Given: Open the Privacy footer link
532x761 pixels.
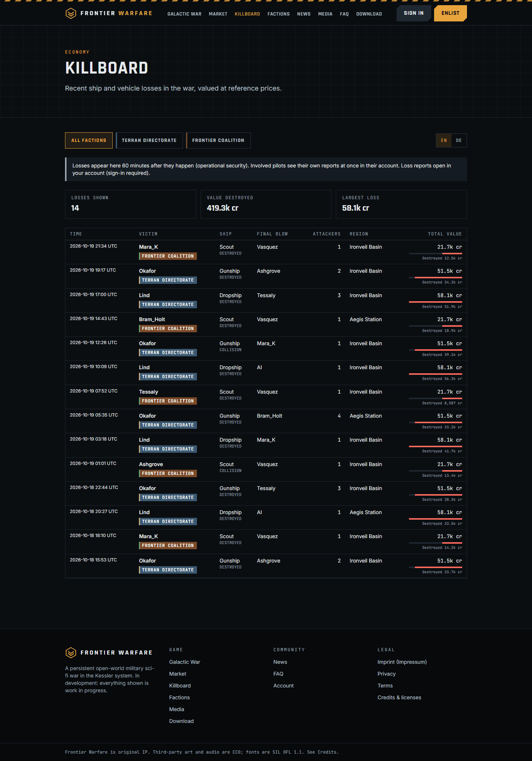Looking at the screenshot, I should click(x=386, y=674).
